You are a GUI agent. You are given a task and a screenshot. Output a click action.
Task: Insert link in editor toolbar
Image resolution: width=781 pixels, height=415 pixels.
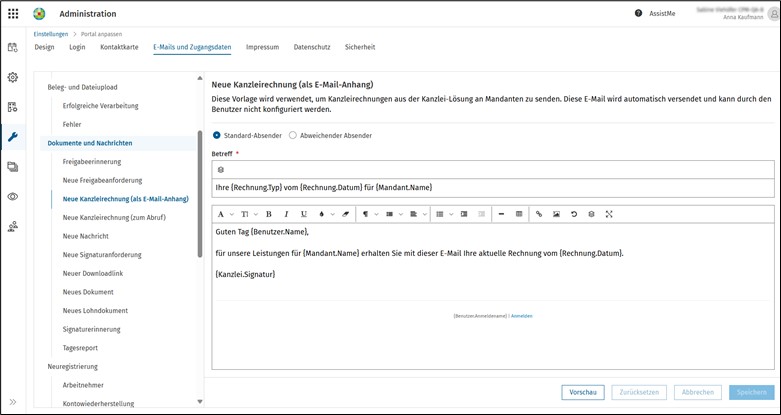538,214
